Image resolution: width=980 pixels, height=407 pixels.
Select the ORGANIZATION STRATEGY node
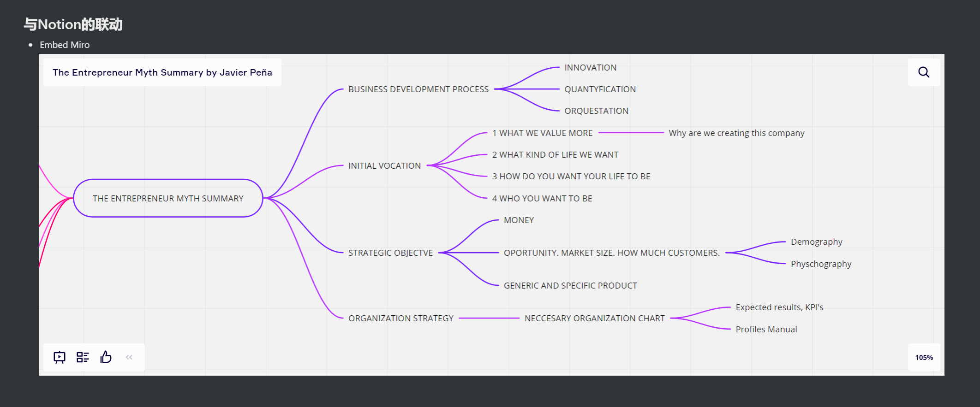[x=401, y=318]
